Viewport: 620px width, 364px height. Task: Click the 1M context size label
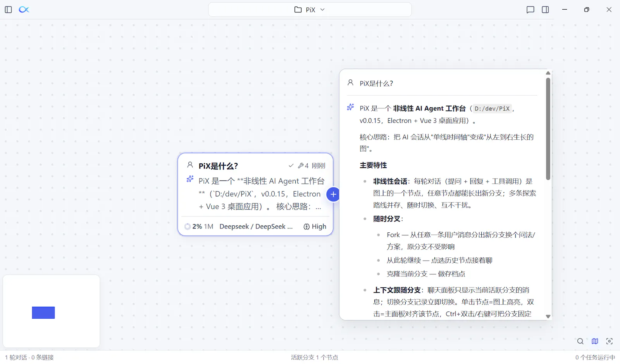click(208, 227)
